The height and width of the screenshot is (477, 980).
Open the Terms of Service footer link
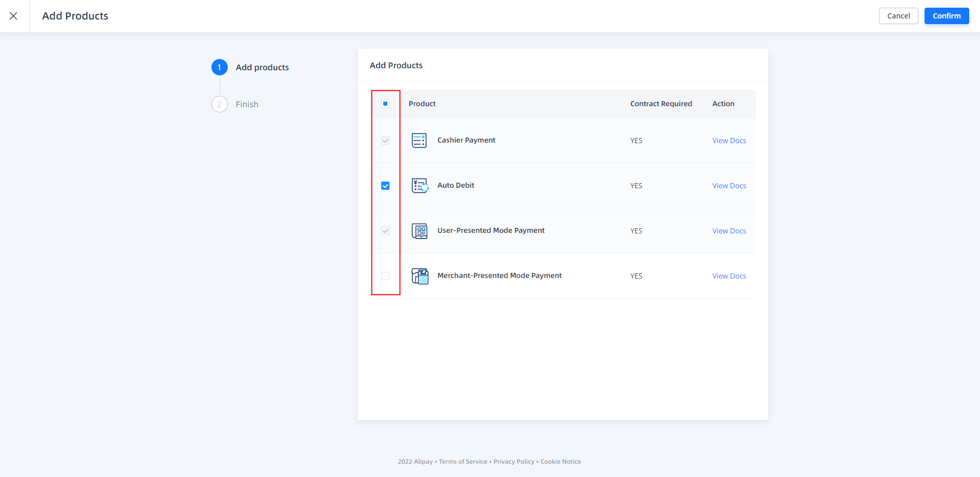point(463,462)
